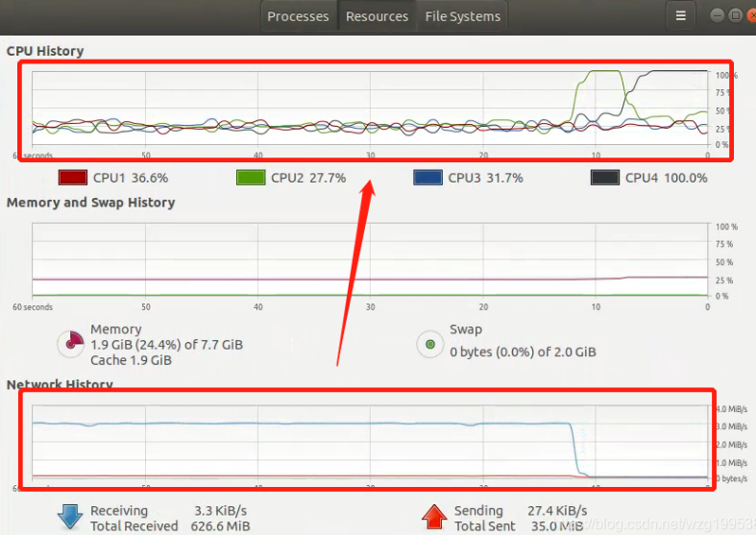
Task: Maximize the System Monitor window
Action: tap(735, 15)
